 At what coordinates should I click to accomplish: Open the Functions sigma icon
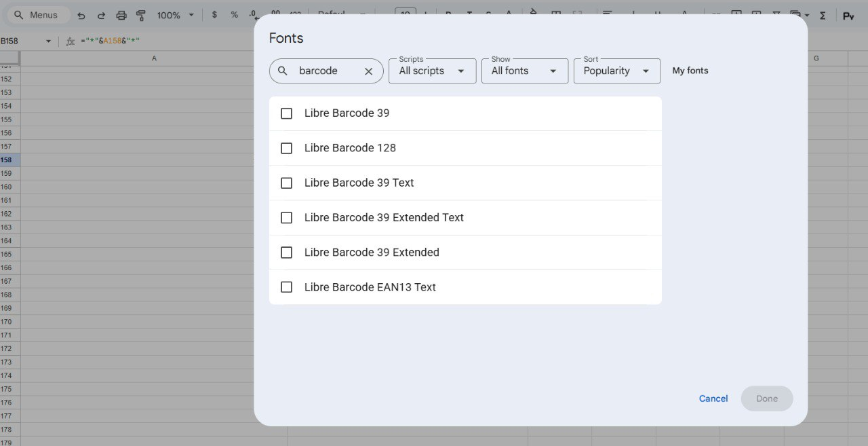point(823,16)
